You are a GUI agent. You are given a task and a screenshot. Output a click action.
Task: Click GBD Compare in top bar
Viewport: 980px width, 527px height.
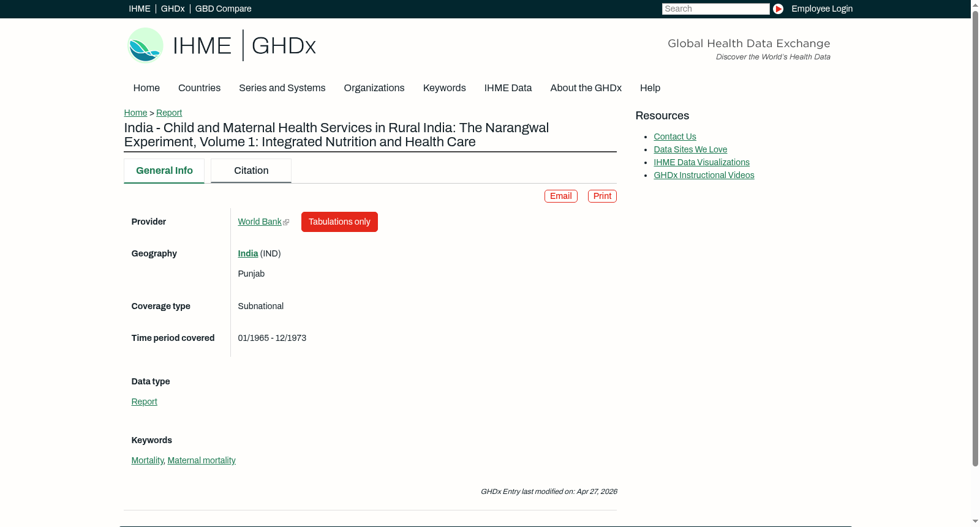223,9
